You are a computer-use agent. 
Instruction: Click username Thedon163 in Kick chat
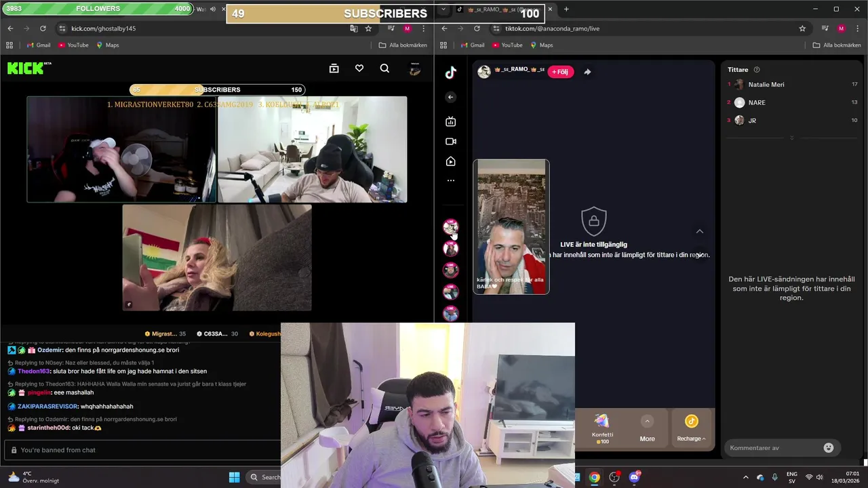coord(33,371)
